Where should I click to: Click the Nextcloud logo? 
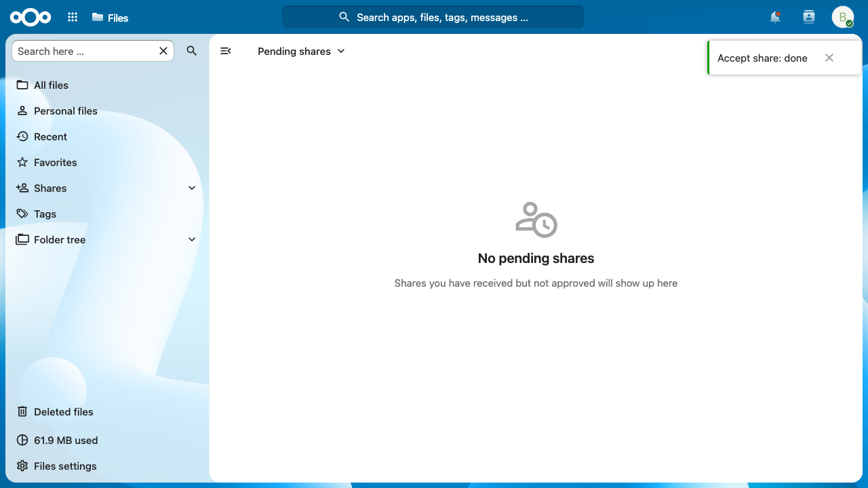(x=31, y=18)
